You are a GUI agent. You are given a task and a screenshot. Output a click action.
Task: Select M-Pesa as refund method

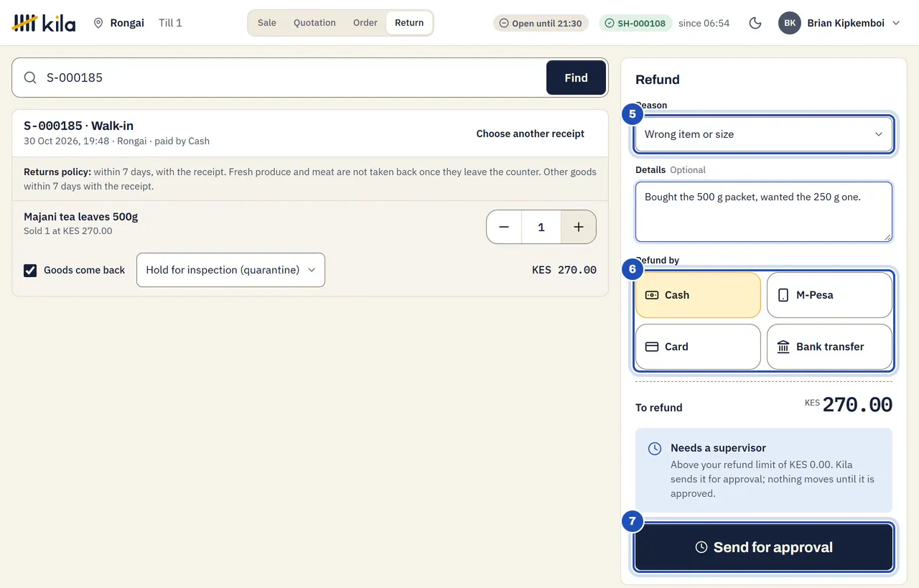830,295
